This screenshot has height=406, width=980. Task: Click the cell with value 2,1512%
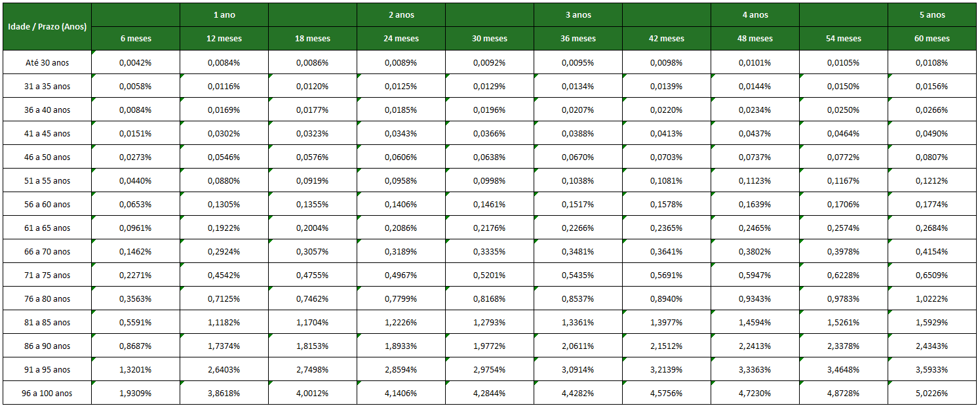pyautogui.click(x=667, y=346)
